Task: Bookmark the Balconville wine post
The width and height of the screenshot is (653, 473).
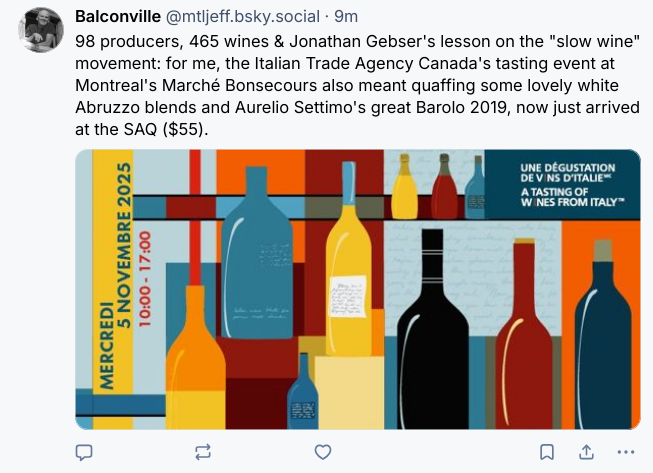Action: click(547, 452)
